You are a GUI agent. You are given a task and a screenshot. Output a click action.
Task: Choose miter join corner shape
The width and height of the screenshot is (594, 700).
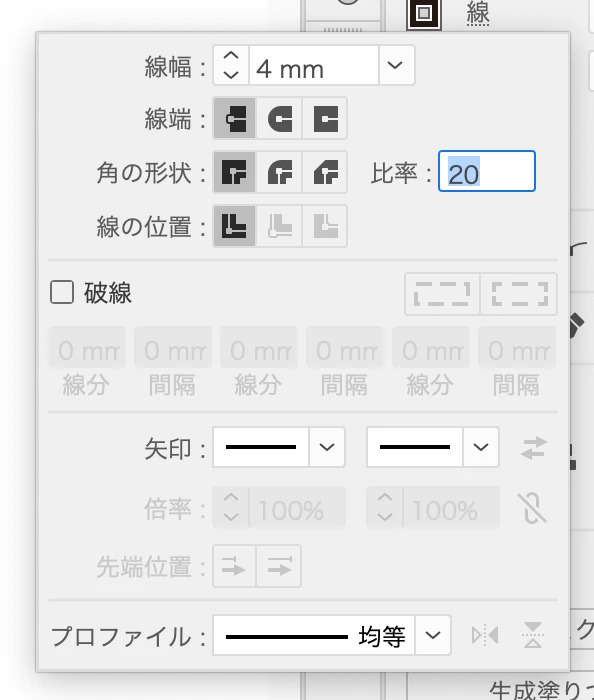(x=235, y=172)
